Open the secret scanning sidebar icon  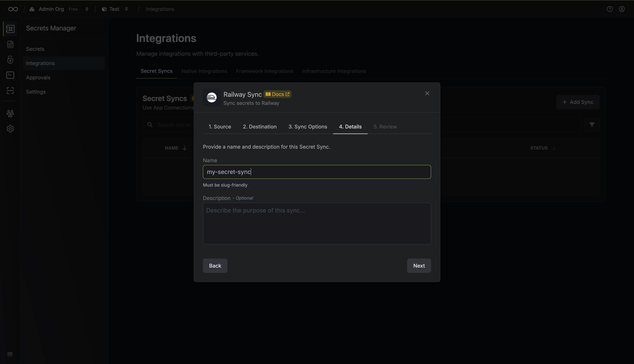[x=10, y=91]
